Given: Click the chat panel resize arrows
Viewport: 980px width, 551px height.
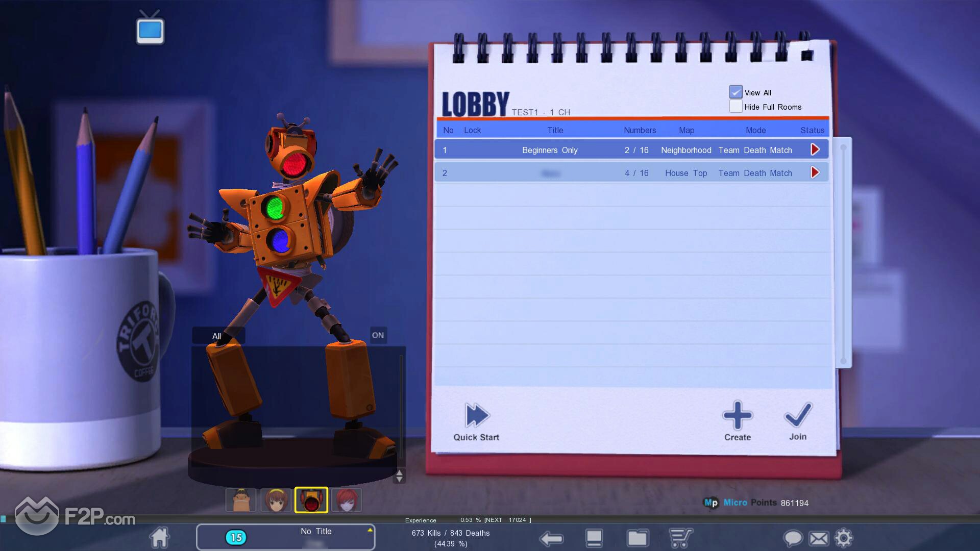Looking at the screenshot, I should [399, 476].
